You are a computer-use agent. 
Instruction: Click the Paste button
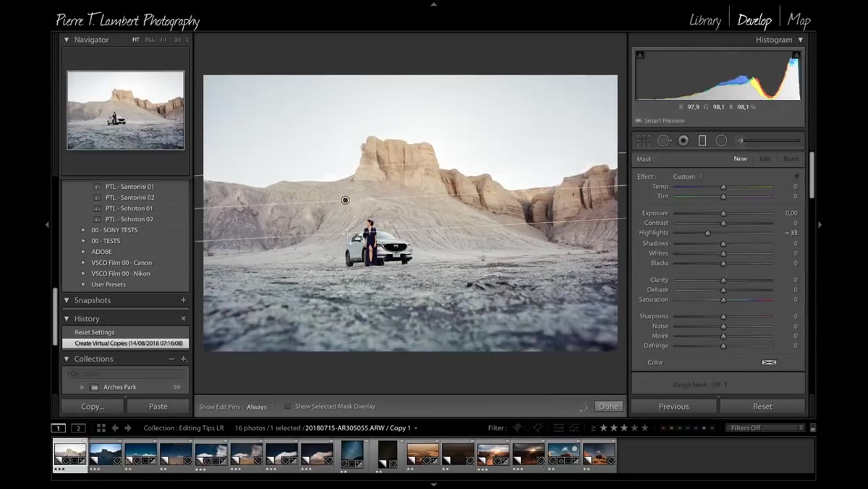tap(158, 407)
